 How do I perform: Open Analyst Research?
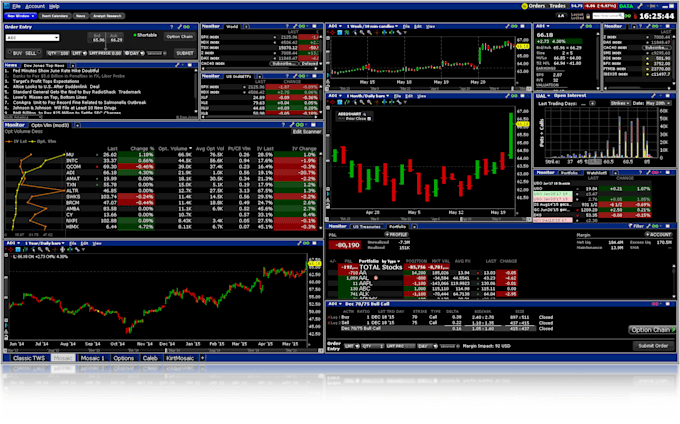[107, 16]
